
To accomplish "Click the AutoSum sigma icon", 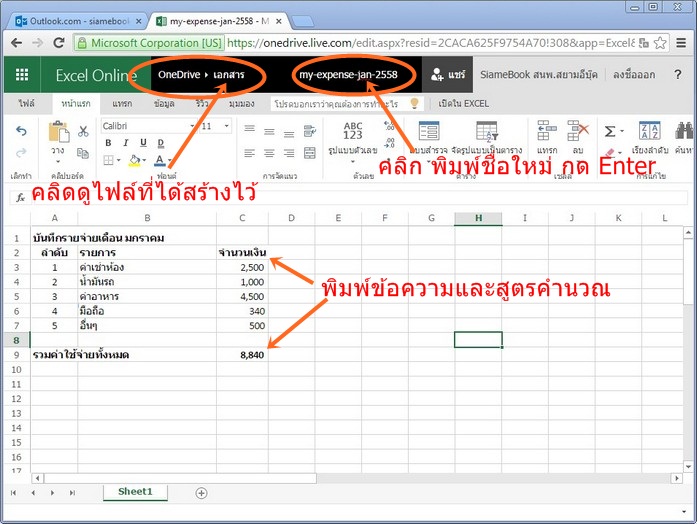I will 610,131.
